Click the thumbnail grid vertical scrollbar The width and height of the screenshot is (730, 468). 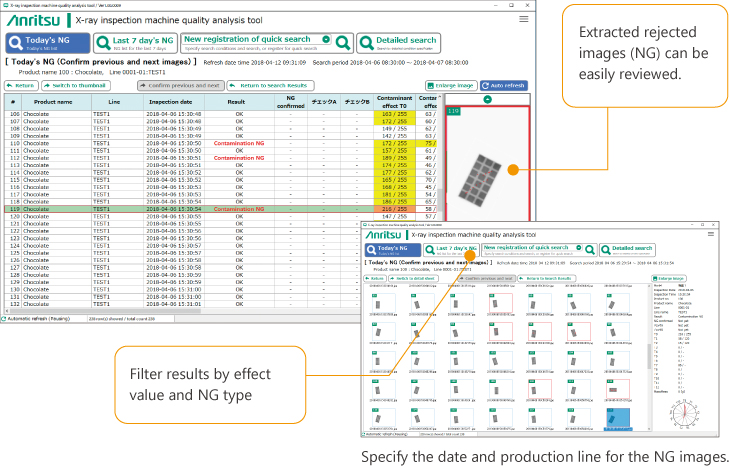tap(649, 356)
